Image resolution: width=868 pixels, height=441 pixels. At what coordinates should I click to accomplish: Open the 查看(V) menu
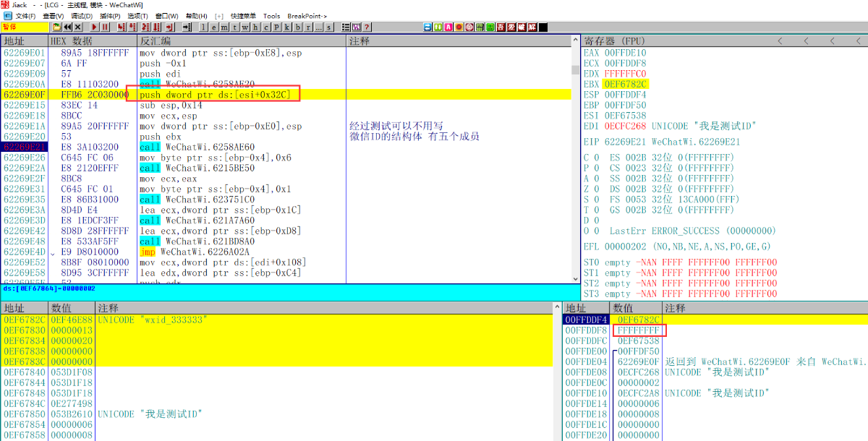(x=53, y=16)
